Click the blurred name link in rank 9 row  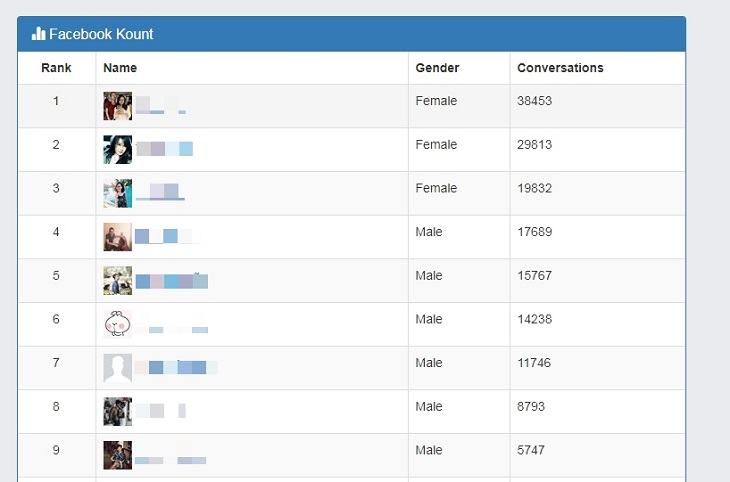pyautogui.click(x=171, y=461)
